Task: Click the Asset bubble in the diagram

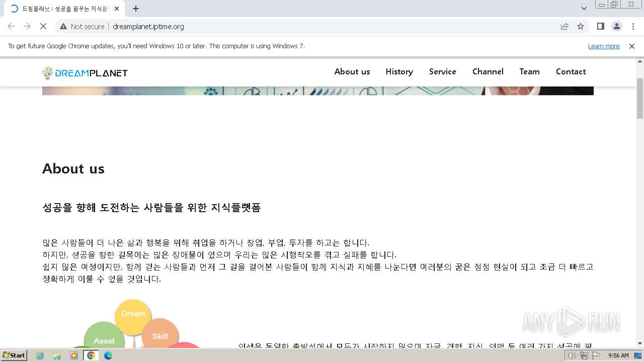Action: click(104, 336)
